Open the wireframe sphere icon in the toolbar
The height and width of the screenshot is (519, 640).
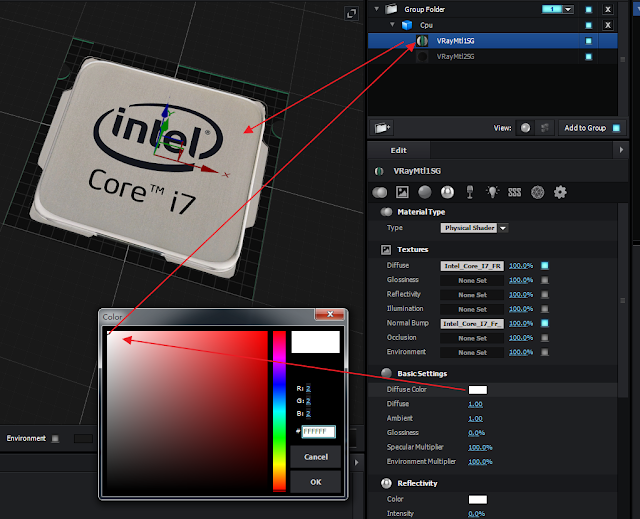pyautogui.click(x=538, y=192)
